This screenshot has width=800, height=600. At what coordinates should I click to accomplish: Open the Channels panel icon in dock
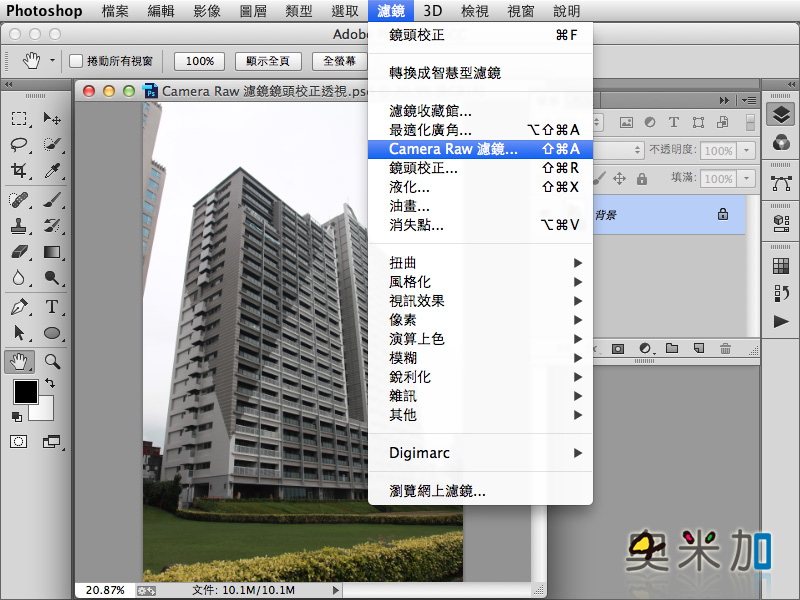click(x=781, y=142)
